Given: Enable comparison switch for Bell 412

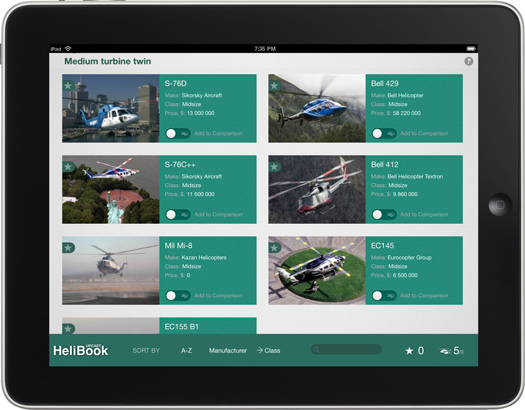Looking at the screenshot, I should click(384, 214).
